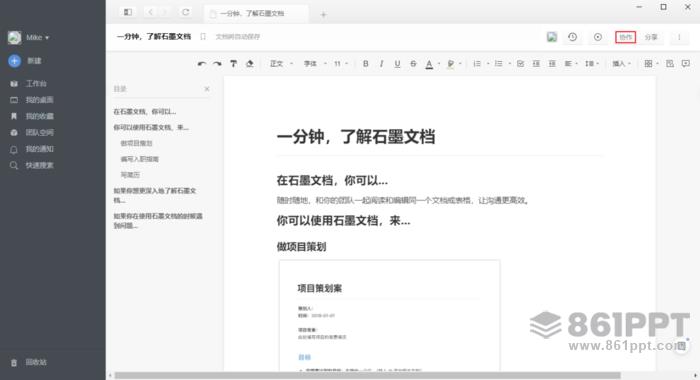Viewport: 700px width, 380px height.
Task: Go back with the left arrow
Action: [x=150, y=12]
